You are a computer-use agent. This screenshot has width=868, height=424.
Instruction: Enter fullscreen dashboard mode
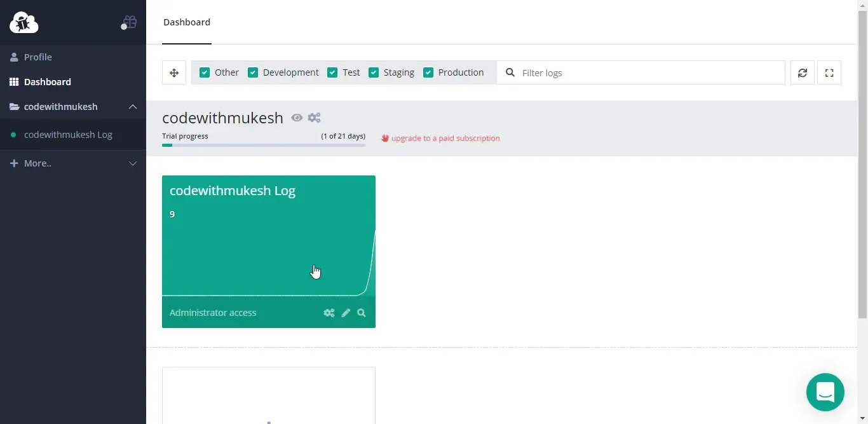tap(829, 72)
